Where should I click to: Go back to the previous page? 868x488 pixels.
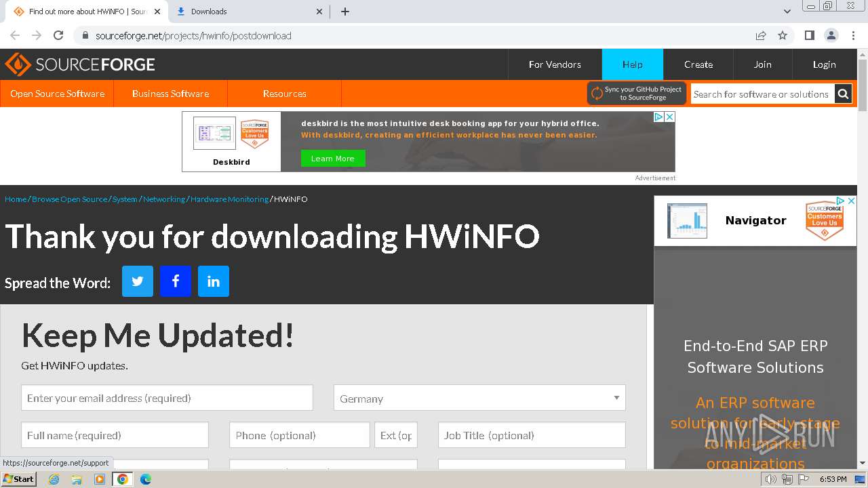pyautogui.click(x=15, y=35)
